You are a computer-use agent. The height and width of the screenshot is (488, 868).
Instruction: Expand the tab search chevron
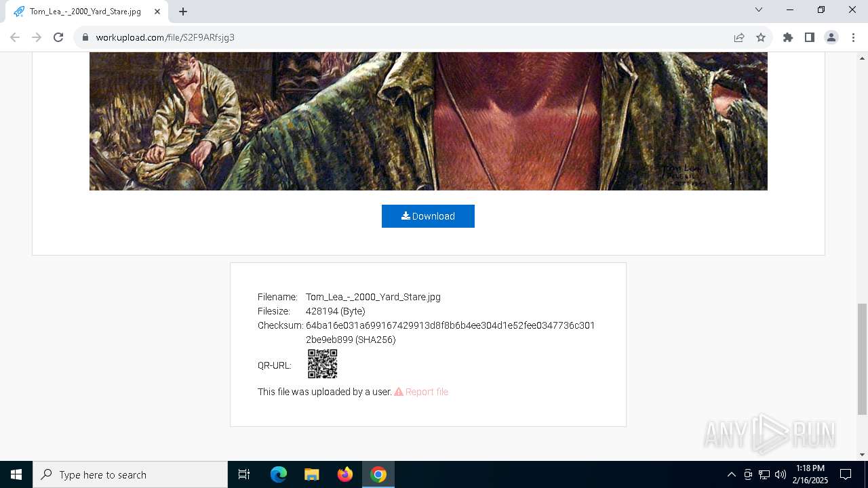click(x=759, y=9)
